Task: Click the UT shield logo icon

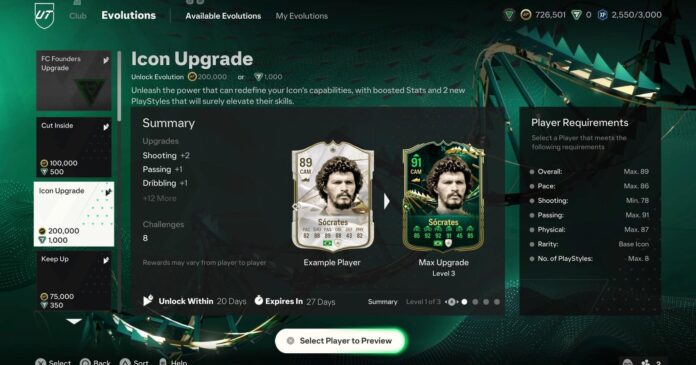Action: pos(44,16)
